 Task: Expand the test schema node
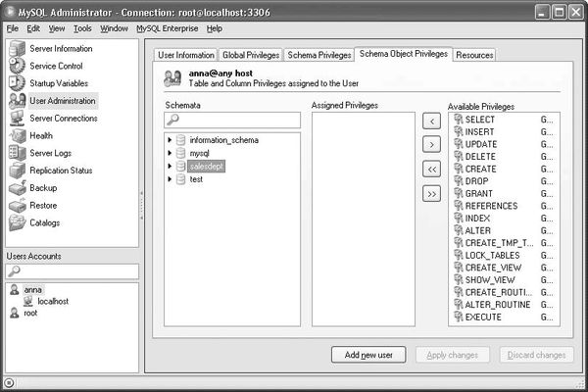[170, 179]
